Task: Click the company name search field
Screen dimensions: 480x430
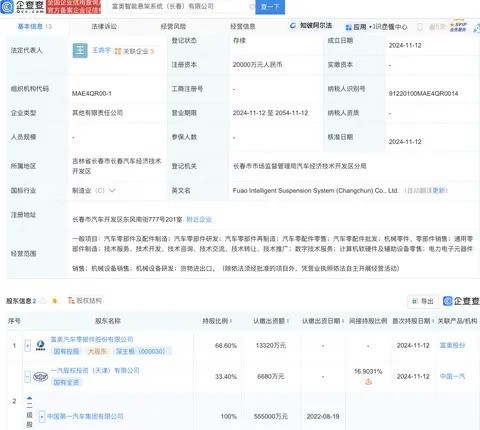Action: [x=180, y=6]
